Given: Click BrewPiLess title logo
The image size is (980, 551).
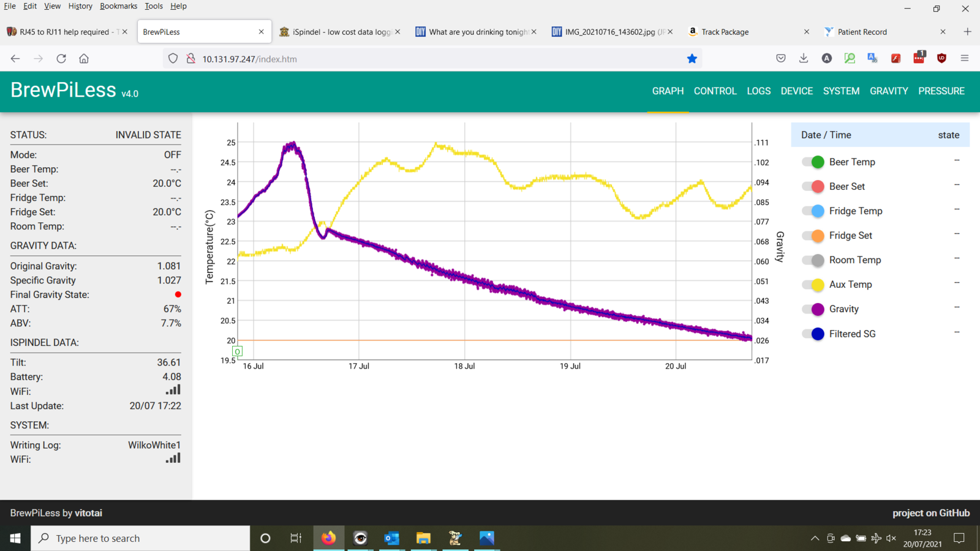Looking at the screenshot, I should click(63, 90).
